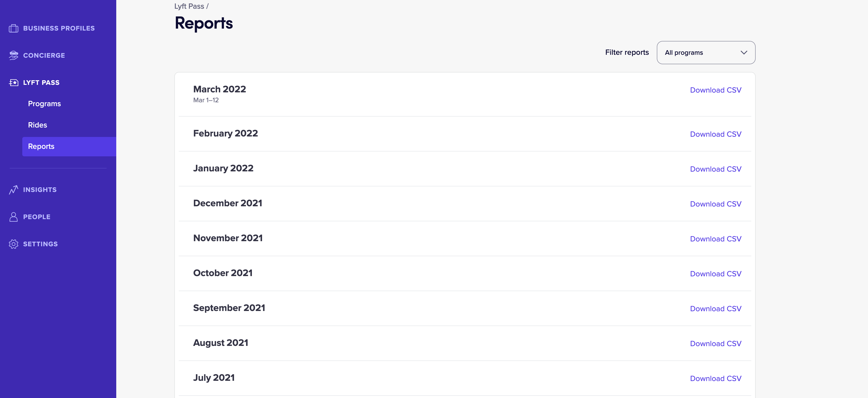868x398 pixels.
Task: Download CSV for February 2022
Action: 715,134
